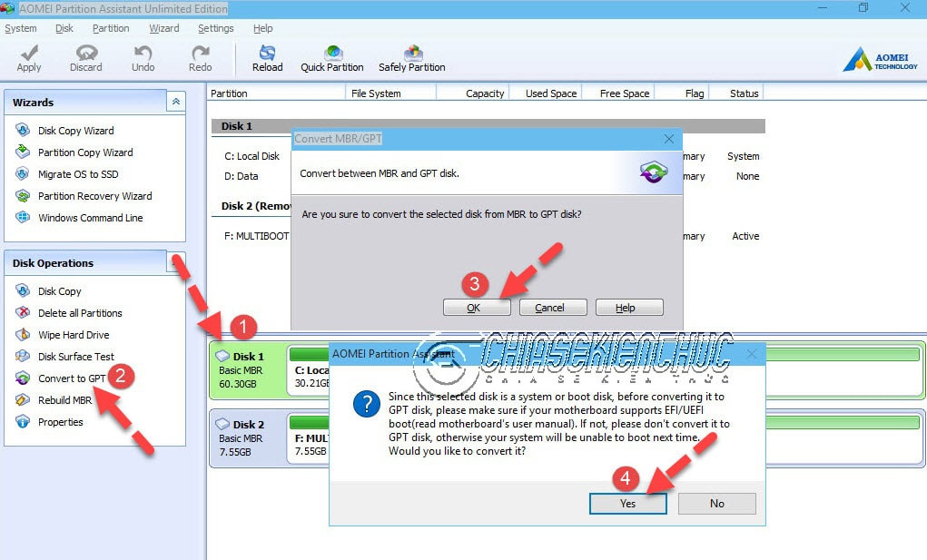Screen dimensions: 927x560
Task: Open the Wizard menu
Action: [163, 28]
